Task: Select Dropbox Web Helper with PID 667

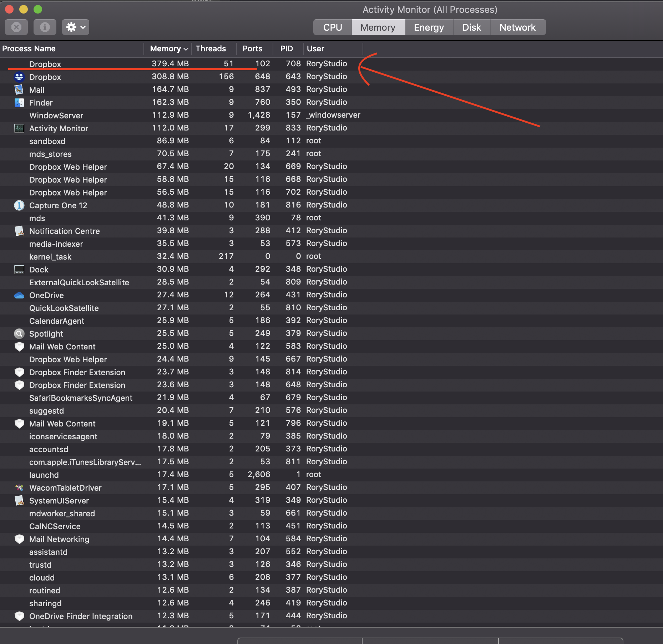Action: coord(331,359)
